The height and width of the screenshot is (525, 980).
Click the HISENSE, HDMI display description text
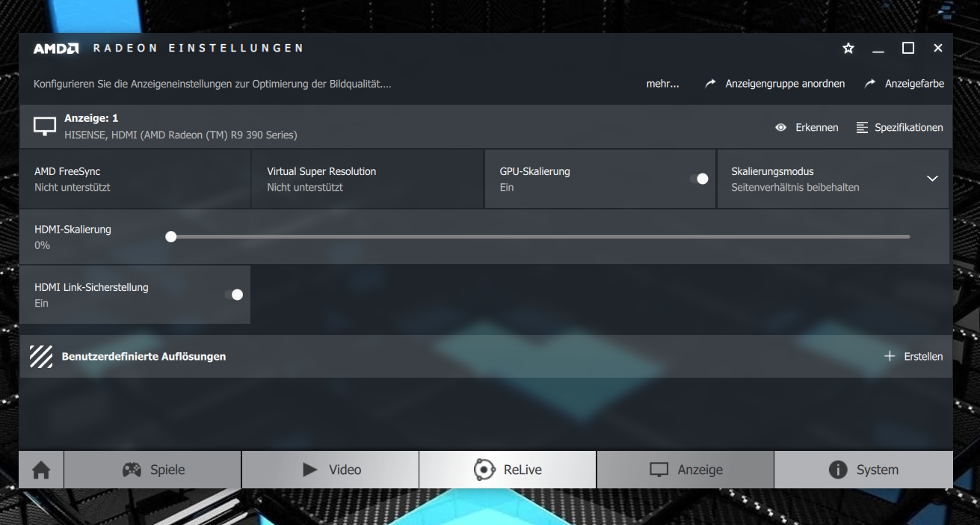181,135
